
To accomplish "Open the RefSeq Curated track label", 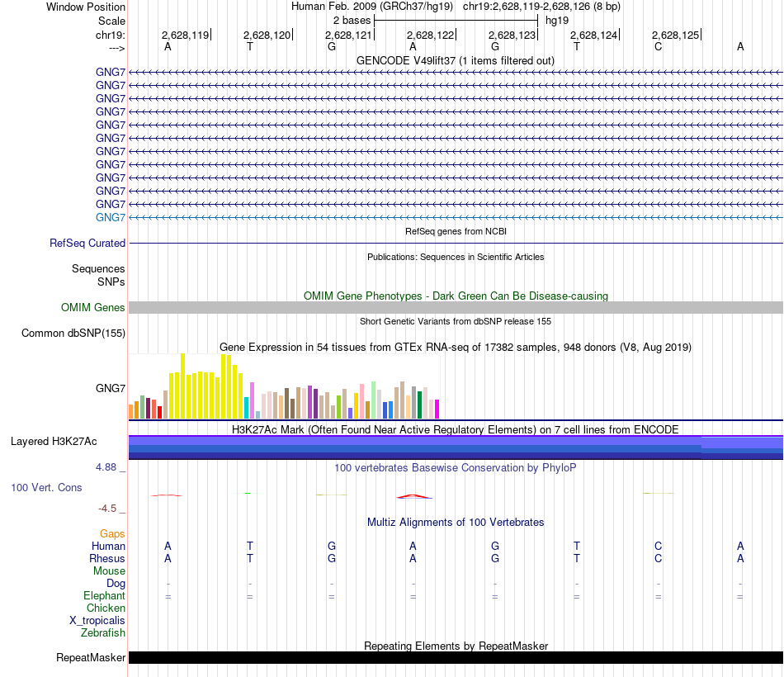I will 87,244.
